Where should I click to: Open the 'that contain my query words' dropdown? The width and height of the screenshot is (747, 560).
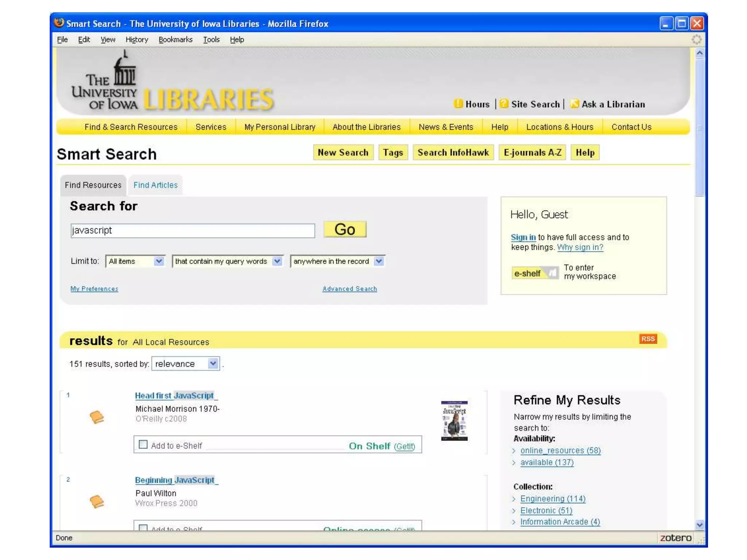point(228,261)
